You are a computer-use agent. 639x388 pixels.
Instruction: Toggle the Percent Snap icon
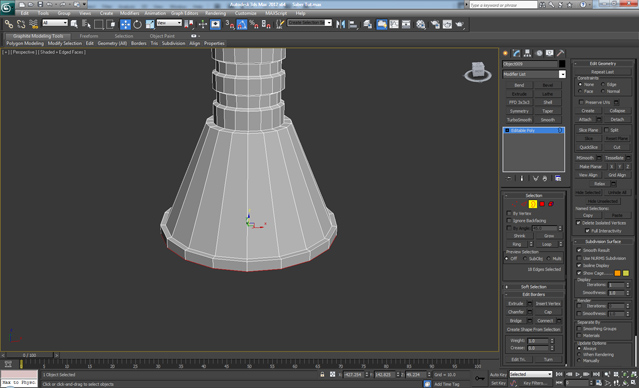253,24
